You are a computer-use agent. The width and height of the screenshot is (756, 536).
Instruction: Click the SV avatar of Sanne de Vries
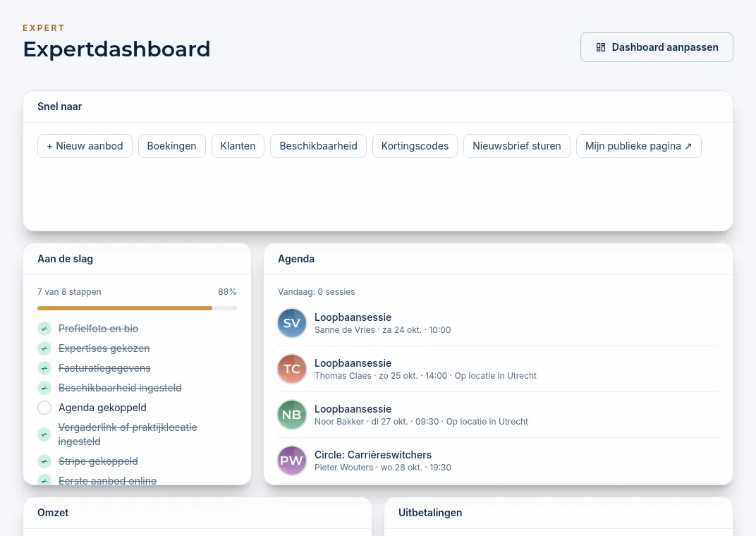point(292,323)
